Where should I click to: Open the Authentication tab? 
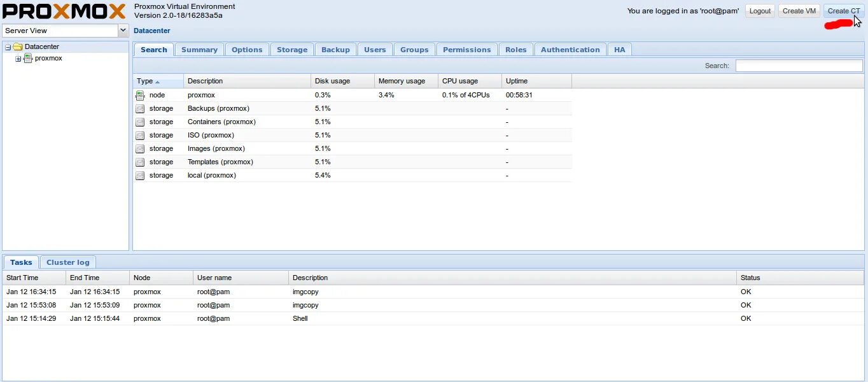(x=570, y=50)
